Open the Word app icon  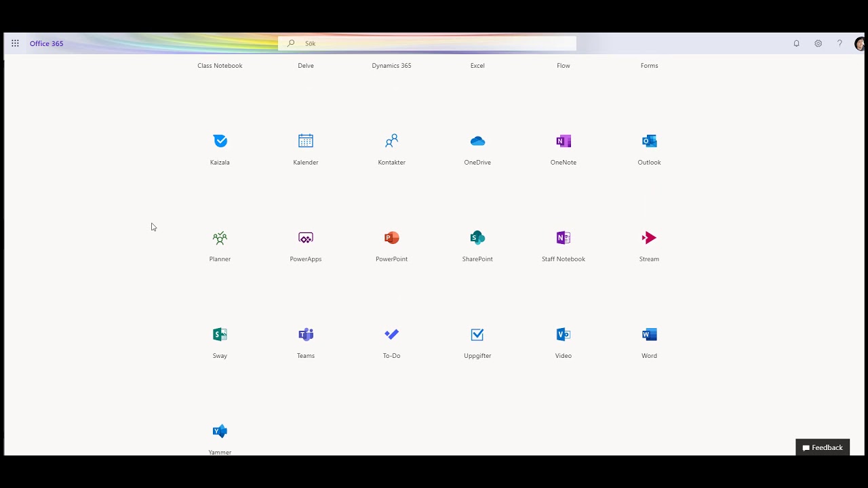(649, 334)
